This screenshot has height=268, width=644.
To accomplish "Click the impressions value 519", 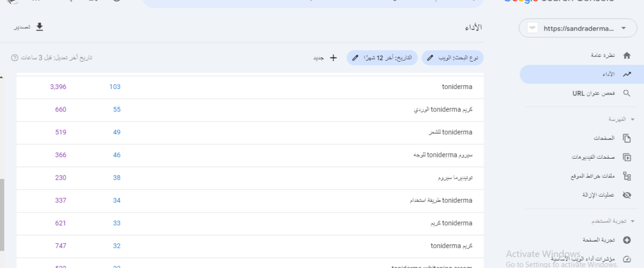I will pos(61,132).
